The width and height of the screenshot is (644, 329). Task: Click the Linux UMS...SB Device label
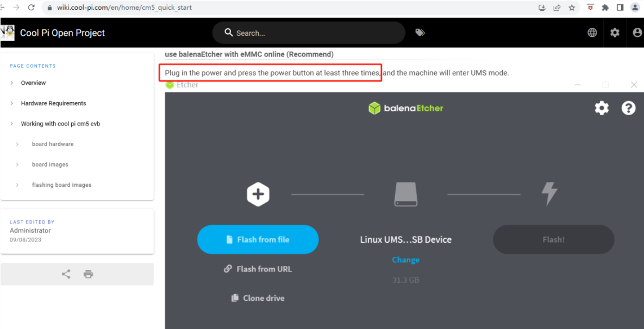406,239
